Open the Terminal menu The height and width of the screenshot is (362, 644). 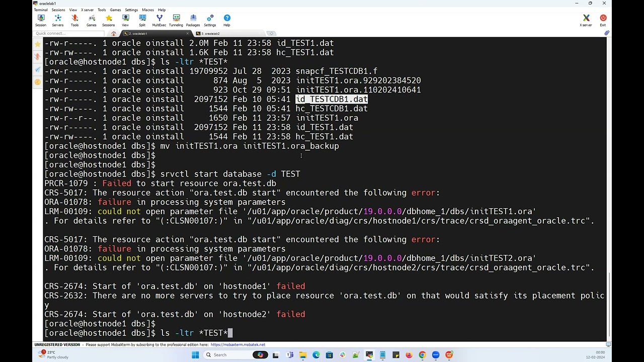(41, 10)
